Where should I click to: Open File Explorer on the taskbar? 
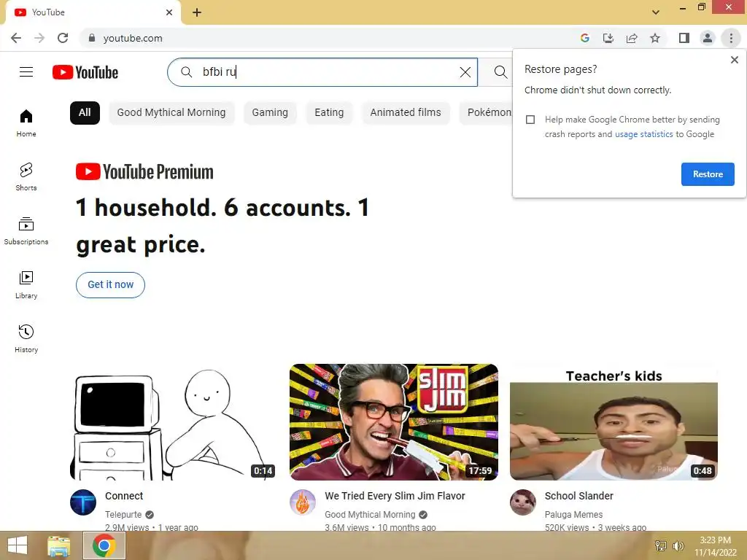click(58, 545)
